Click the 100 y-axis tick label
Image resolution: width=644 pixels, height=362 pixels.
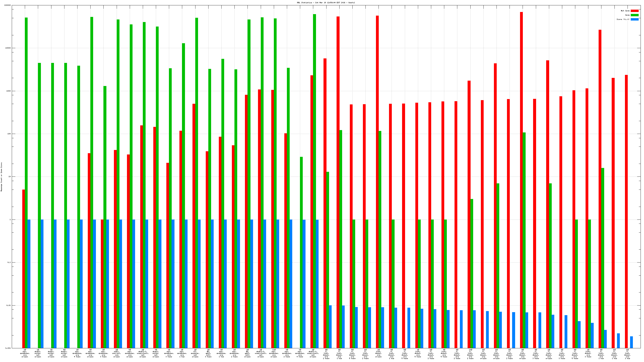[x=9, y=134]
